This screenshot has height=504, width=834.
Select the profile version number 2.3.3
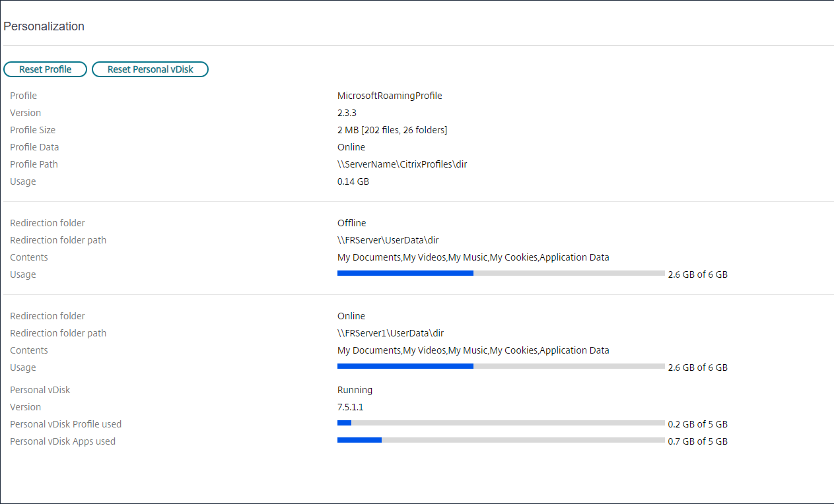pos(347,113)
